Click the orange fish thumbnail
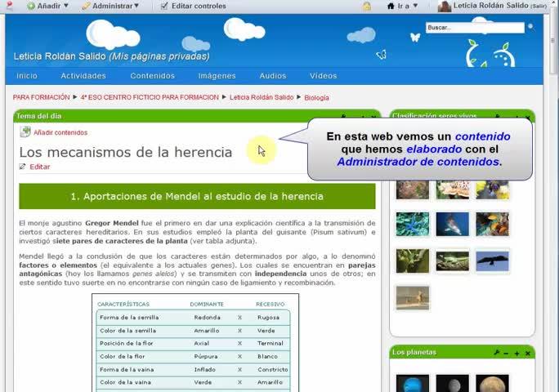The width and height of the screenshot is (559, 392). pos(492,225)
